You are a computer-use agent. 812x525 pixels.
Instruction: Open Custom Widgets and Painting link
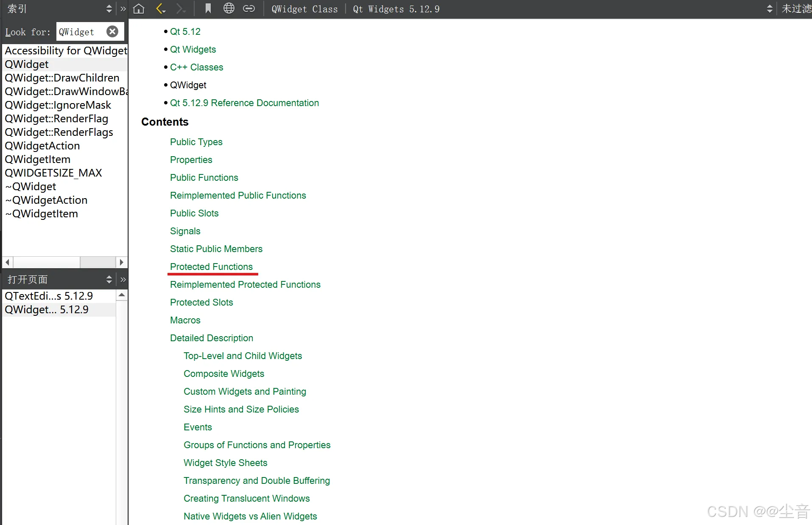tap(245, 391)
